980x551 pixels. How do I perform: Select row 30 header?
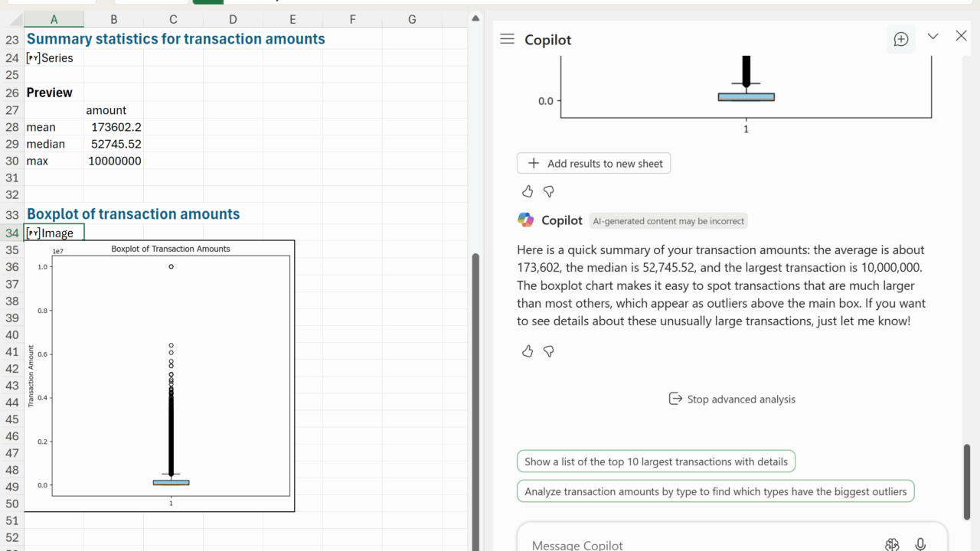click(11, 161)
